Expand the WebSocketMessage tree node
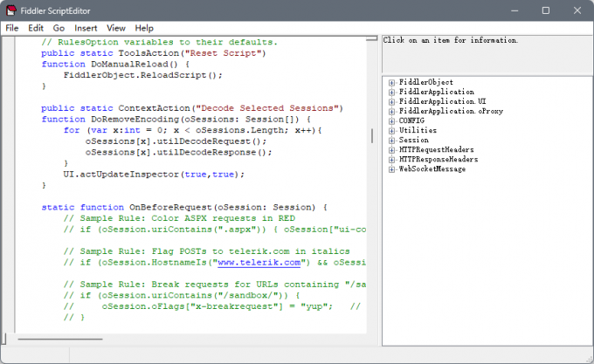This screenshot has height=364, width=594. coord(392,169)
